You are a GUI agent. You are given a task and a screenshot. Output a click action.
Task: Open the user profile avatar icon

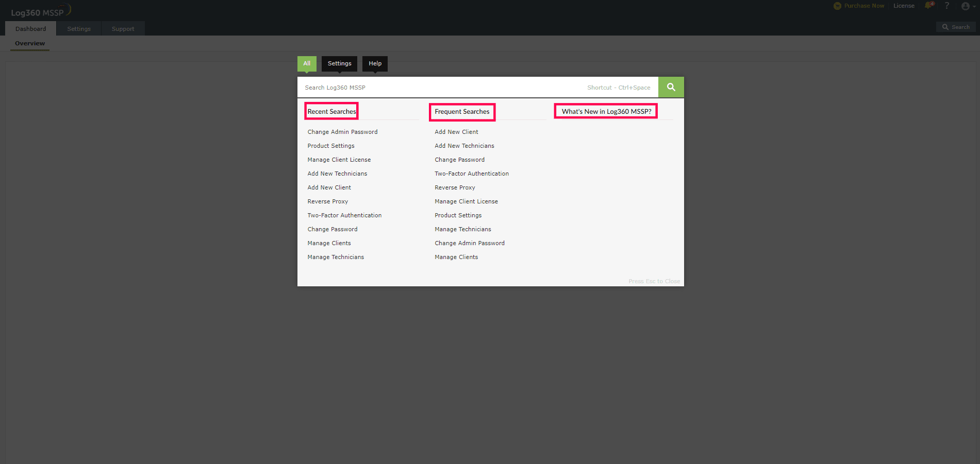pyautogui.click(x=965, y=6)
